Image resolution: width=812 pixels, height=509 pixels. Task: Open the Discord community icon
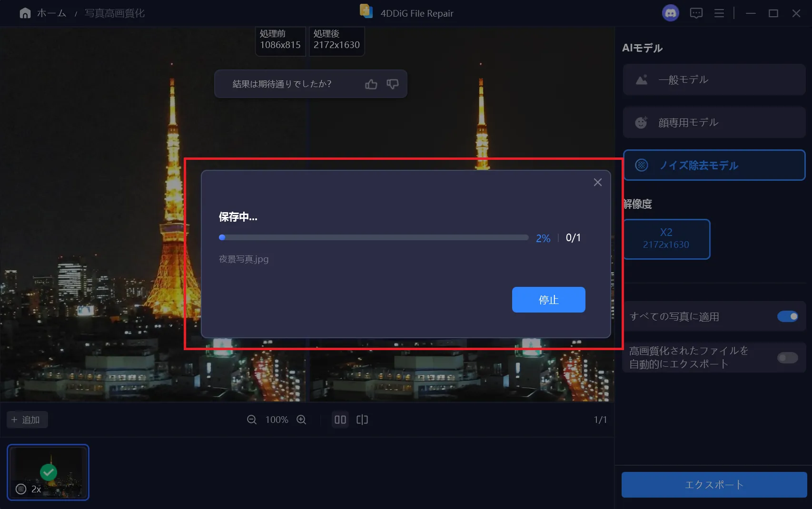coord(670,13)
